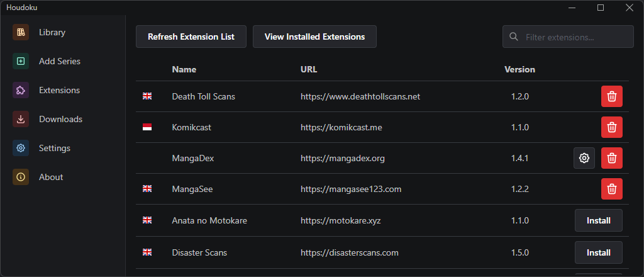
Task: Click the Add Series plus icon
Action: coord(21,61)
